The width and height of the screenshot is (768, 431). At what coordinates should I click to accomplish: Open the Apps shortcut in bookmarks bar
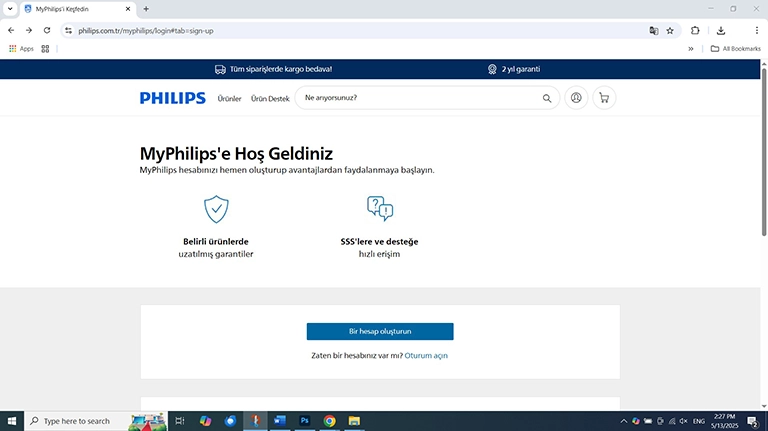[x=21, y=48]
